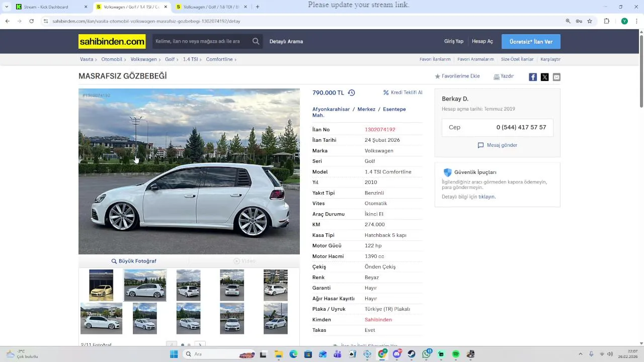The image size is (644, 362).
Task: Open Microsoft Teams from the taskbar
Action: point(338,354)
